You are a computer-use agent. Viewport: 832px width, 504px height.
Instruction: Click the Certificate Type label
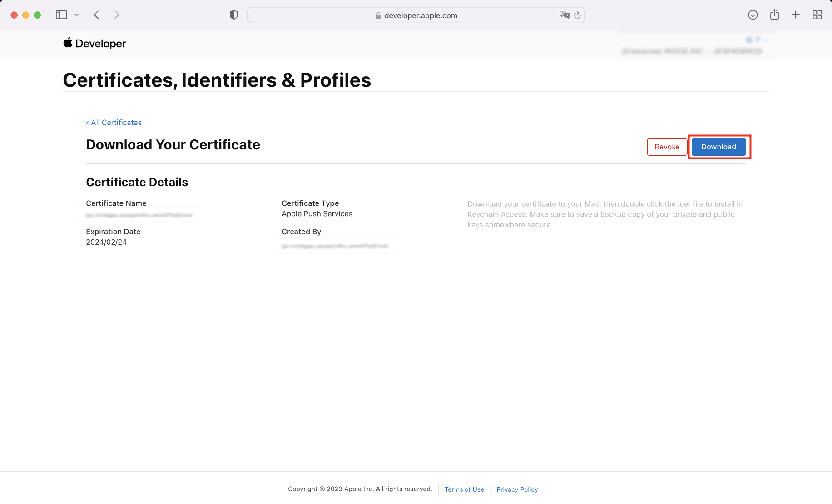(x=310, y=203)
